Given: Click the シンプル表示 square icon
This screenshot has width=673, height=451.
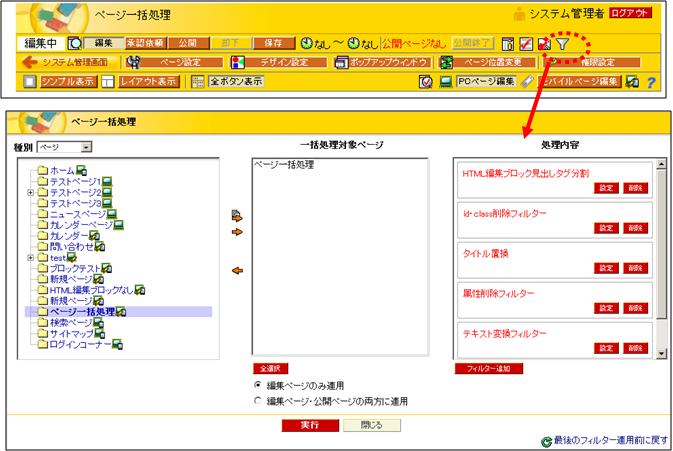Looking at the screenshot, I should [30, 82].
